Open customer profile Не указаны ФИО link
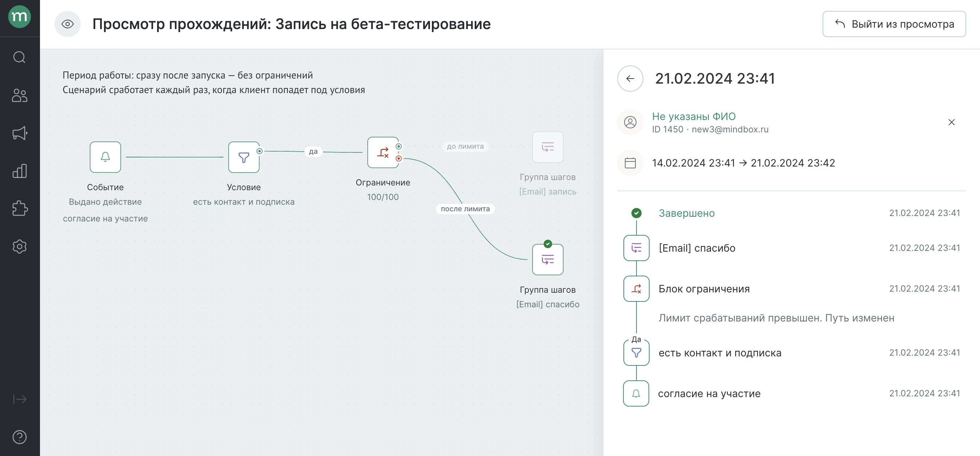The width and height of the screenshot is (980, 456). tap(694, 116)
